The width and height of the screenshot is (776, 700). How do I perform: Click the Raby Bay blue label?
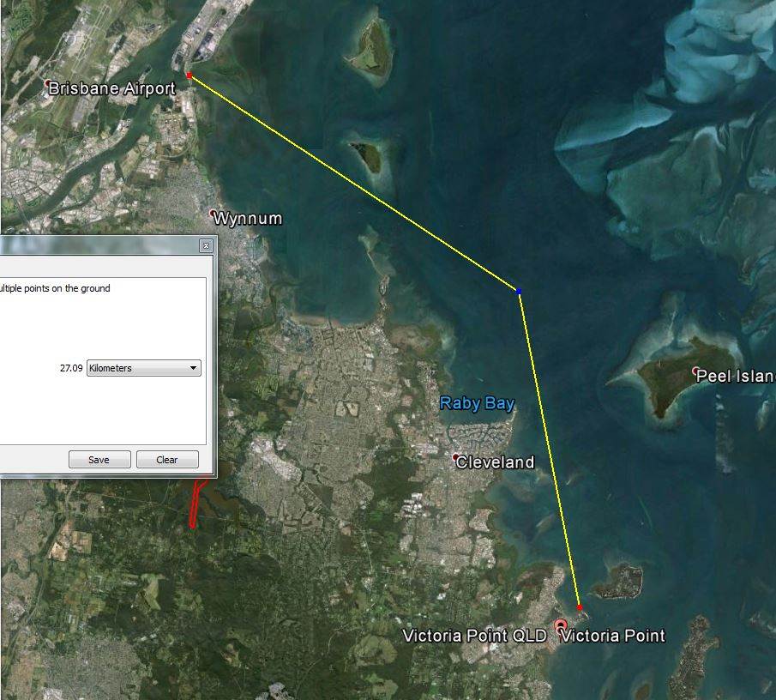[x=477, y=403]
